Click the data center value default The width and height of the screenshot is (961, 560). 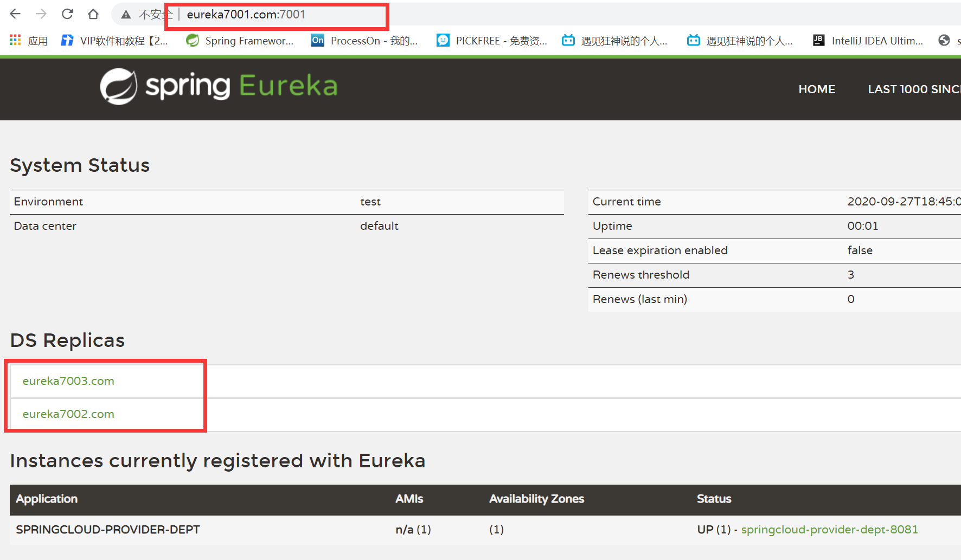click(x=379, y=226)
